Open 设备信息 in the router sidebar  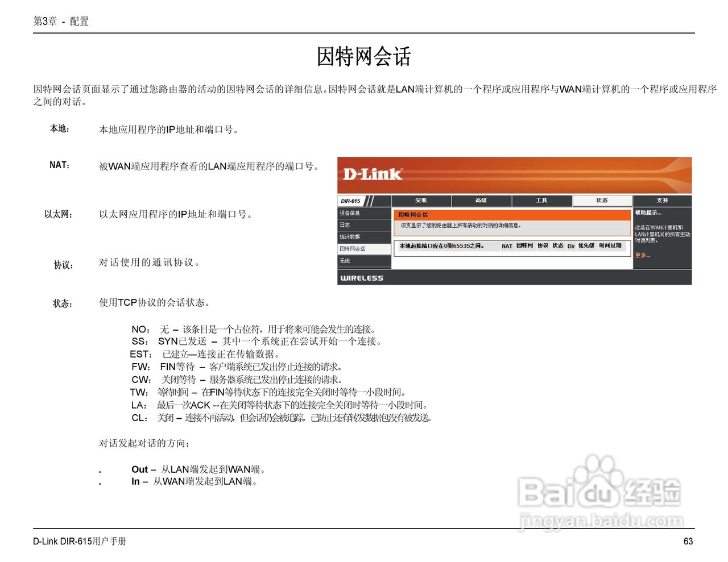tap(364, 213)
